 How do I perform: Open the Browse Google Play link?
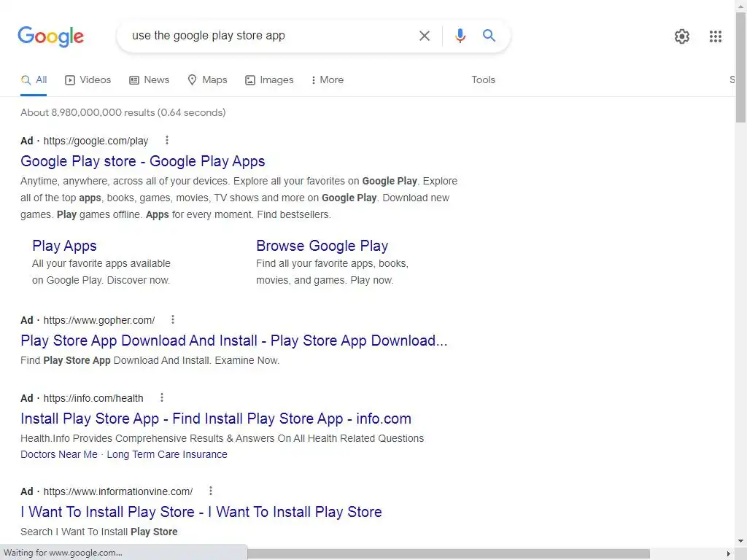click(x=322, y=246)
